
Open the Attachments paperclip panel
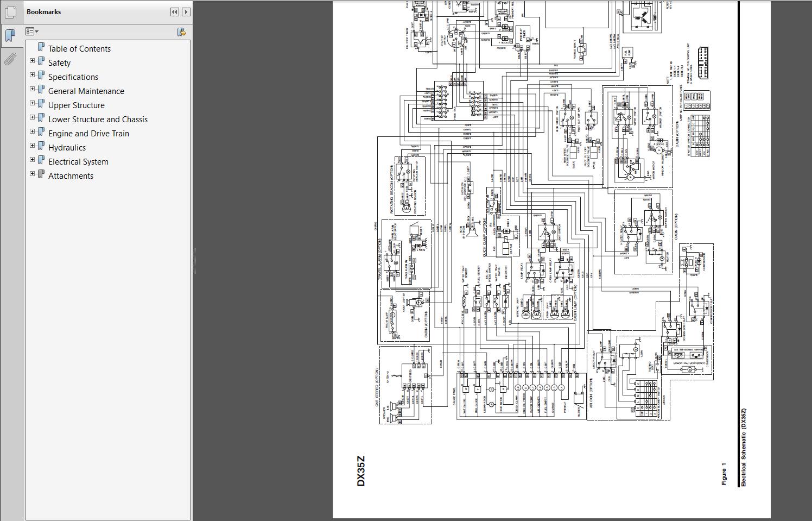click(x=10, y=59)
